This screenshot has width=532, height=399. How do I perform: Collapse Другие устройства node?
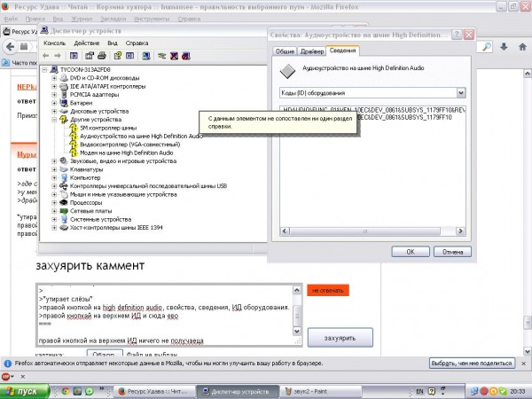54,120
